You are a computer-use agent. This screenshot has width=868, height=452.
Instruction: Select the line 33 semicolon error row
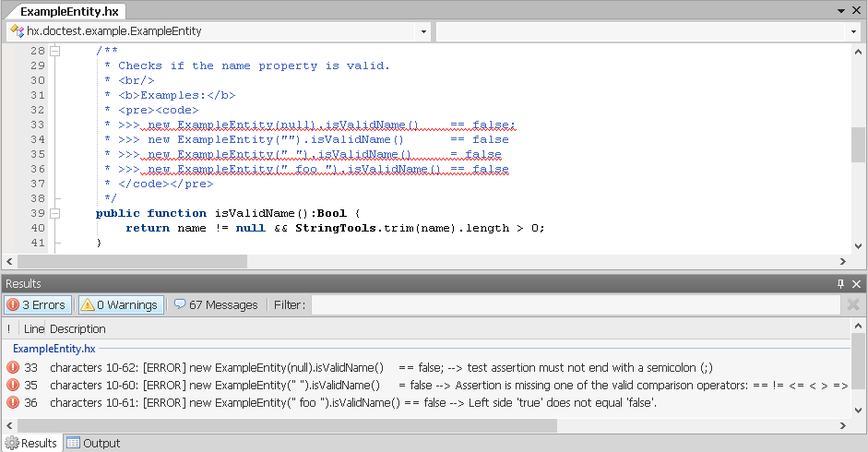426,368
